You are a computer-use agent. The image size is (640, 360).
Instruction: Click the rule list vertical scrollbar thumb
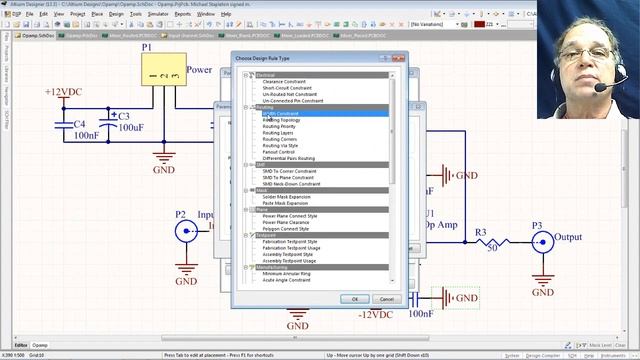point(392,131)
